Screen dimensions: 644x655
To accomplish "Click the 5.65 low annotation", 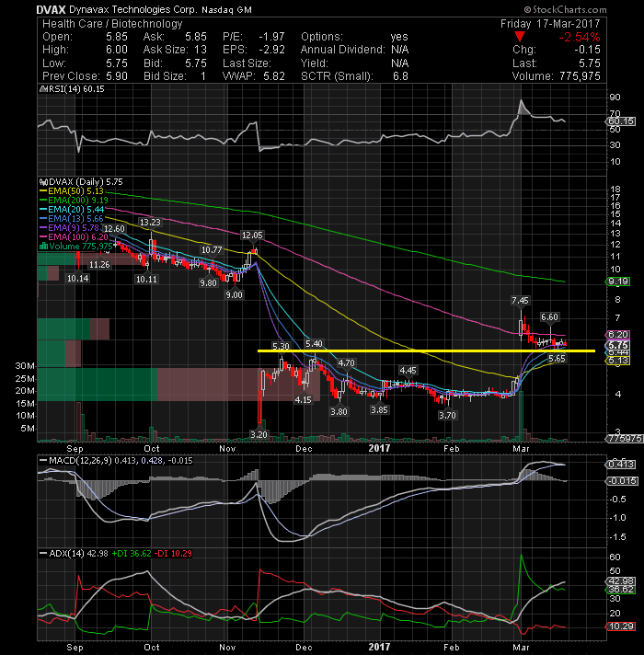I will (557, 359).
